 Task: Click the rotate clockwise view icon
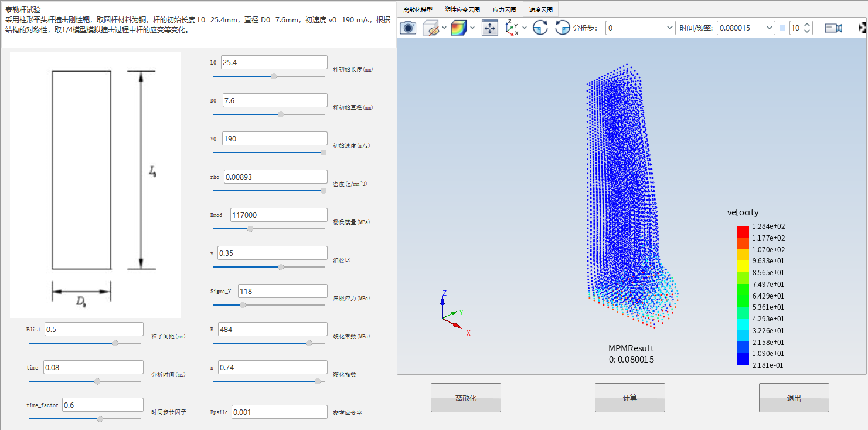[x=540, y=28]
